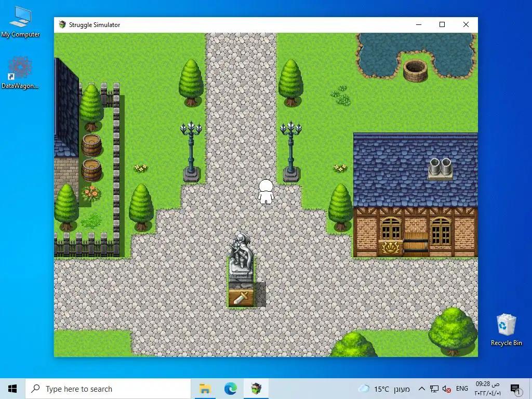The image size is (532, 399).
Task: Open File Explorer from the taskbar
Action: [205, 389]
